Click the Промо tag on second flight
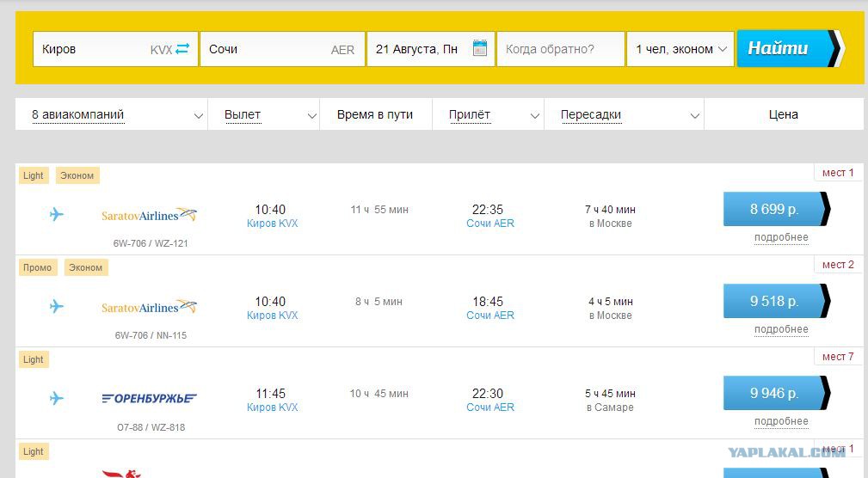868x478 pixels. 37,267
